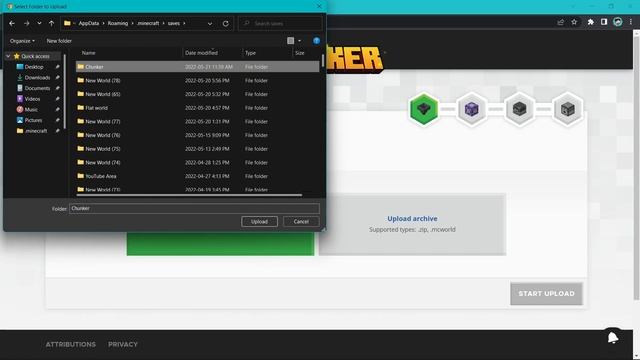Bookmark this page with star icon
Image resolution: width=640 pixels, height=360 pixels.
574,22
